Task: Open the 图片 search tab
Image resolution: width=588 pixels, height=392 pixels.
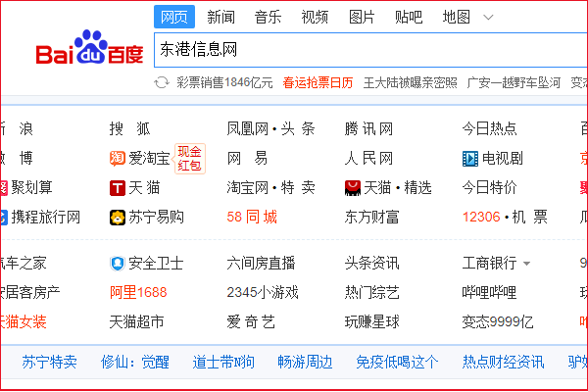Action: (x=362, y=18)
